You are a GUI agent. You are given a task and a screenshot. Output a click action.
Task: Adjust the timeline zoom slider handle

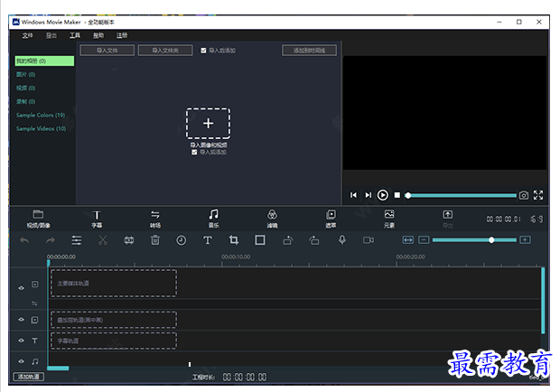491,240
